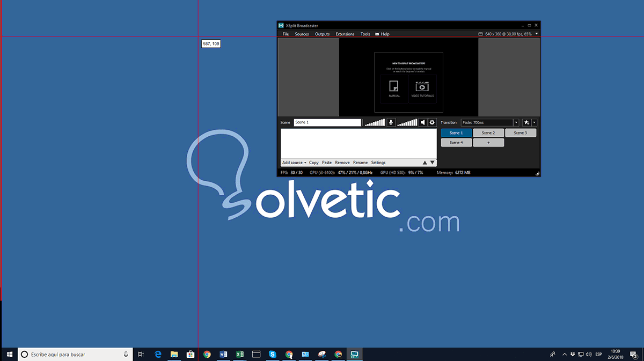This screenshot has height=361, width=644.
Task: Adjust the speaker volume level bars
Action: (x=407, y=122)
